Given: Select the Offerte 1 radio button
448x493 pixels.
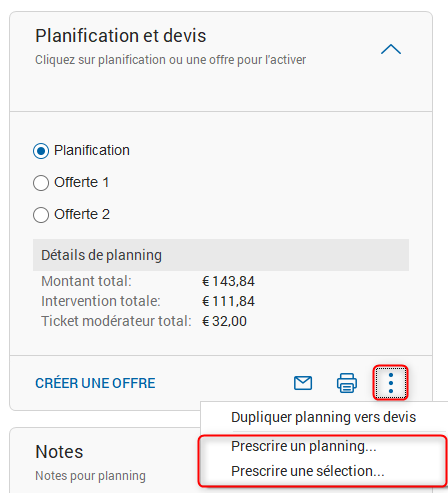Looking at the screenshot, I should [x=41, y=183].
